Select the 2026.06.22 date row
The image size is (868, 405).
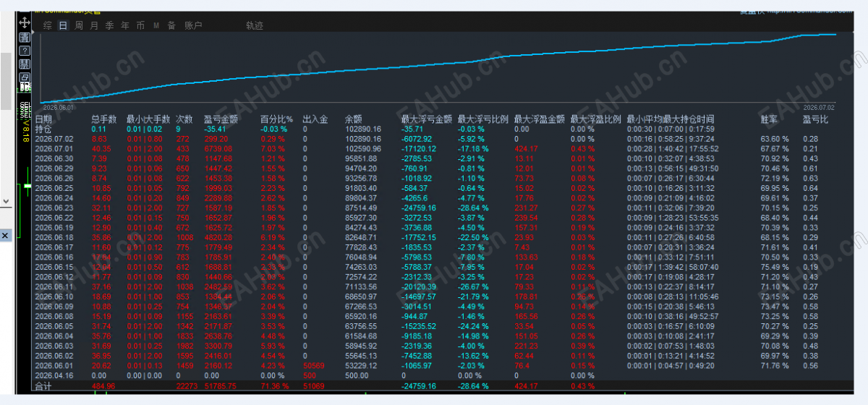tap(54, 218)
